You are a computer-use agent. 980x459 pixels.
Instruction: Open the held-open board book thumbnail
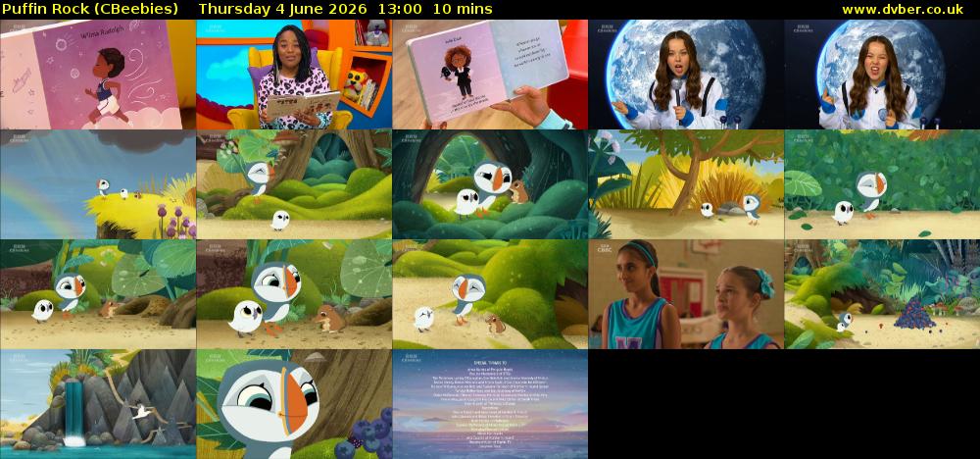(x=490, y=75)
